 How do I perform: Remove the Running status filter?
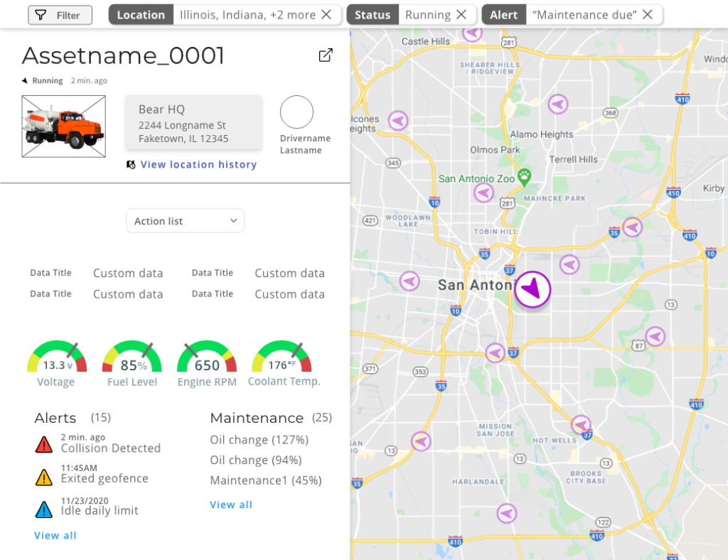tap(461, 15)
